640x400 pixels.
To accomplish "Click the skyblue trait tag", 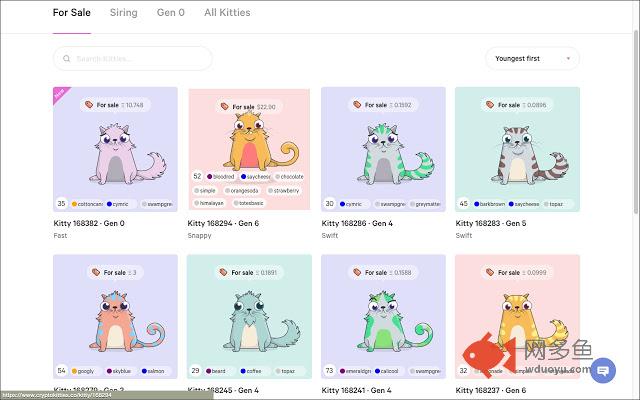I will click(119, 371).
